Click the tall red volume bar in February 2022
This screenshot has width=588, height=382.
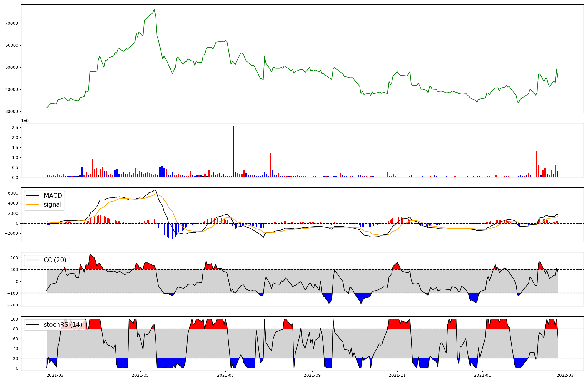click(x=537, y=164)
